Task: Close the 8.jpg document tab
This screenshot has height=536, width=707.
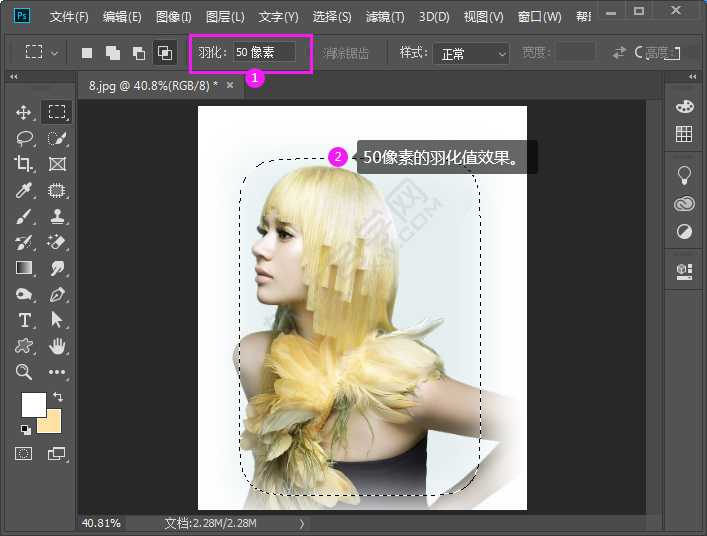Action: tap(230, 86)
